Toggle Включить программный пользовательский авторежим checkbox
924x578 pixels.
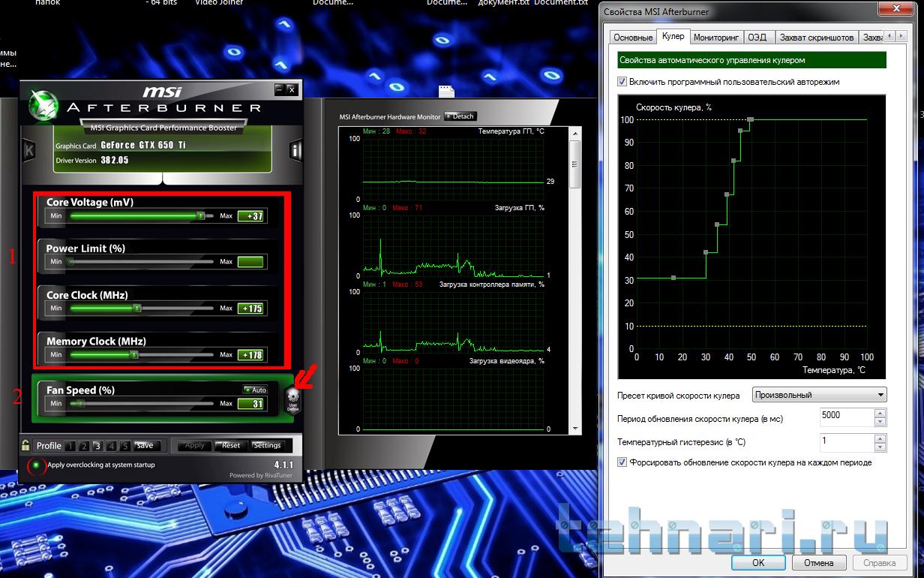point(622,82)
